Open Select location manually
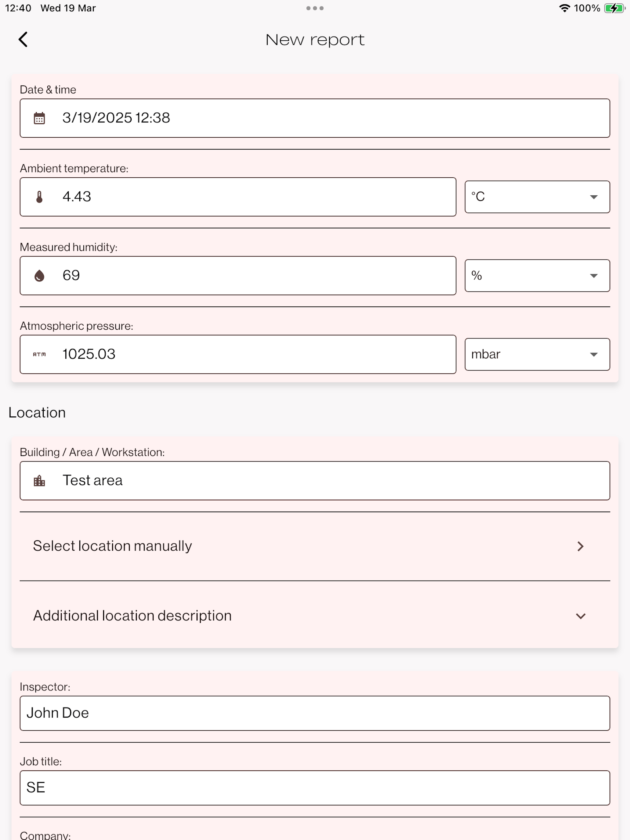Image resolution: width=630 pixels, height=840 pixels. point(315,546)
